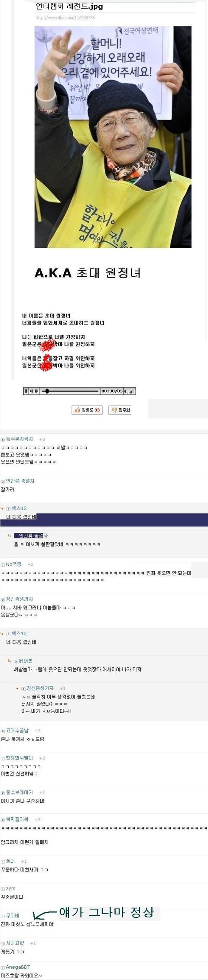Click the level icon beside 통수브레이커
Viewport: 208px width, 980px height.
pyautogui.click(x=3, y=793)
